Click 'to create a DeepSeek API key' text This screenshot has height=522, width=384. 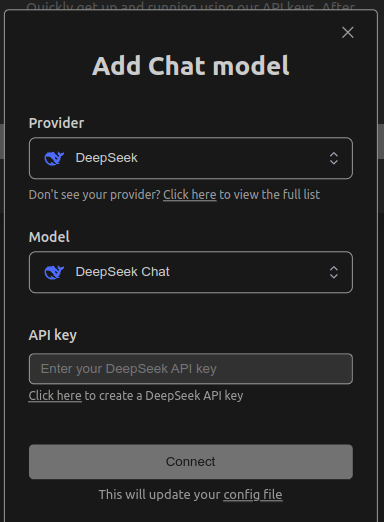click(164, 396)
